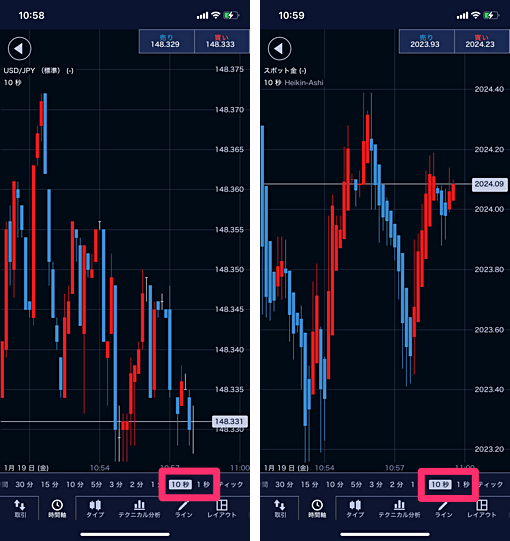510x541 pixels.
Task: Tap 買い 148.333 buy button
Action: coord(222,41)
